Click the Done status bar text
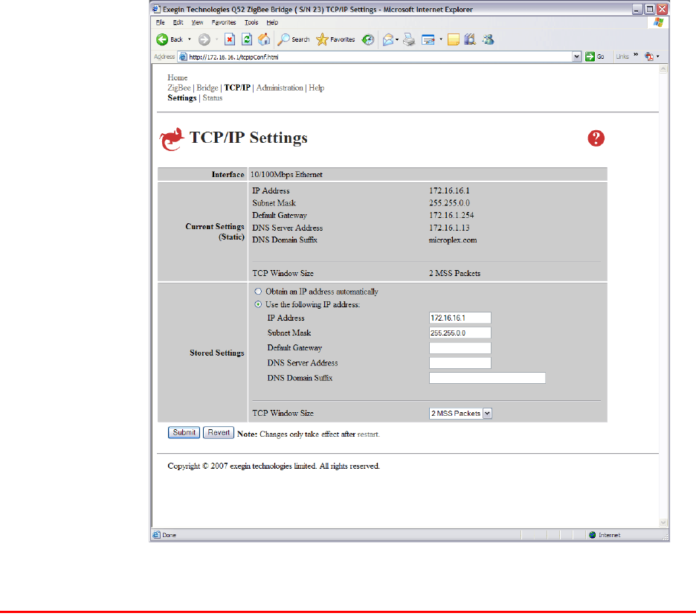 point(169,535)
